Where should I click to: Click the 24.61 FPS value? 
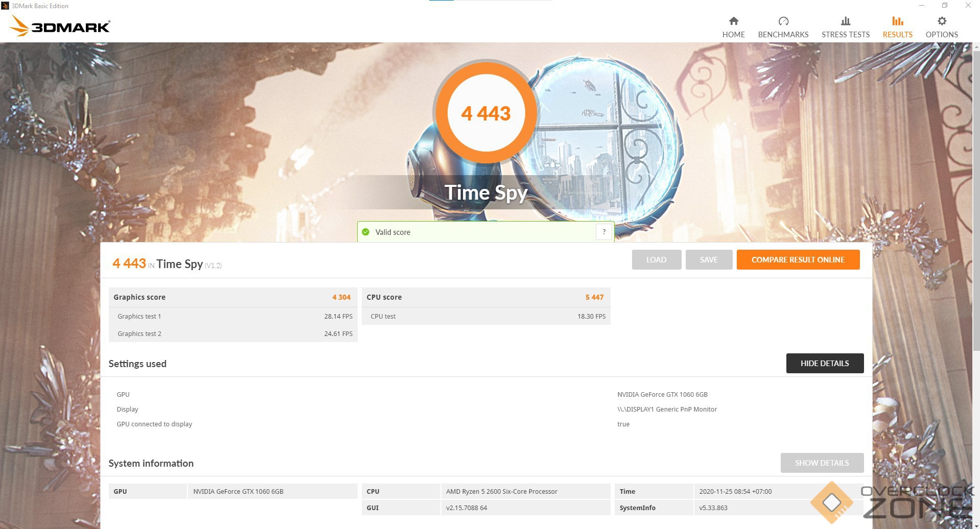(x=338, y=334)
